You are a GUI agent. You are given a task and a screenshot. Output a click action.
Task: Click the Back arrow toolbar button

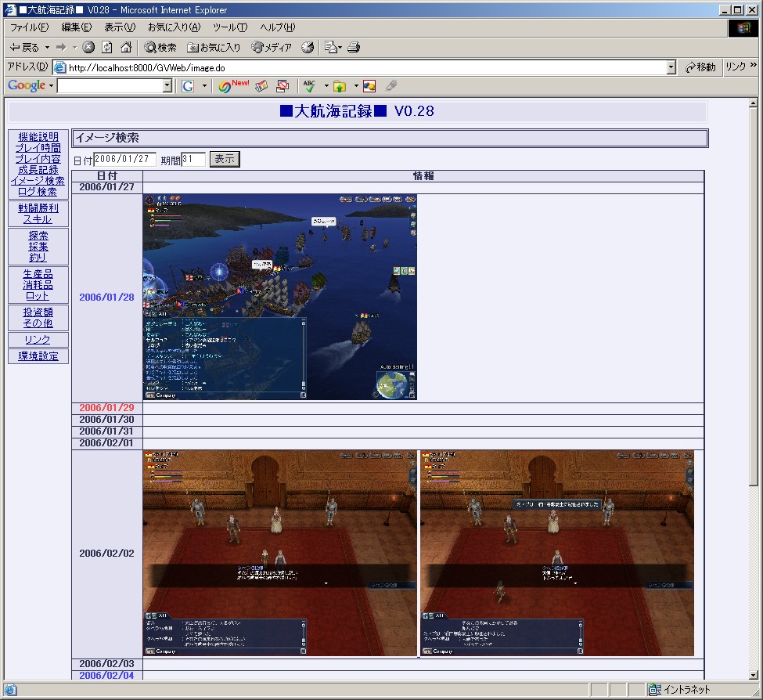pyautogui.click(x=24, y=47)
